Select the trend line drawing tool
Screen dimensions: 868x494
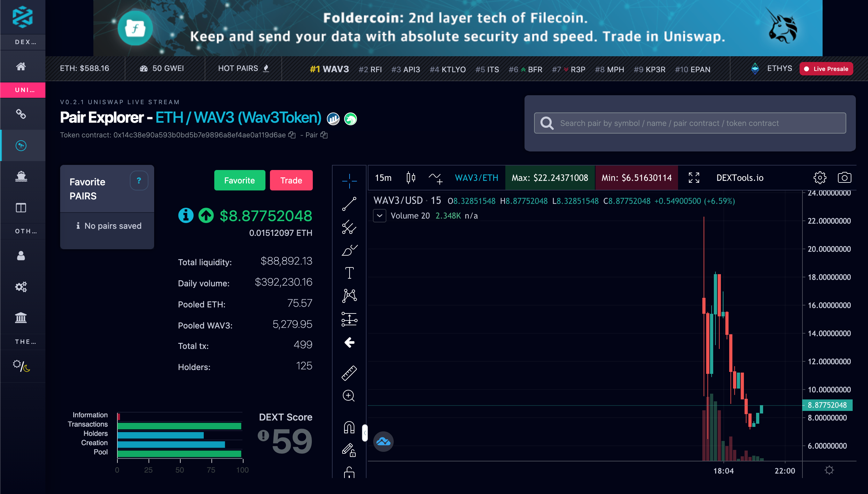(349, 204)
